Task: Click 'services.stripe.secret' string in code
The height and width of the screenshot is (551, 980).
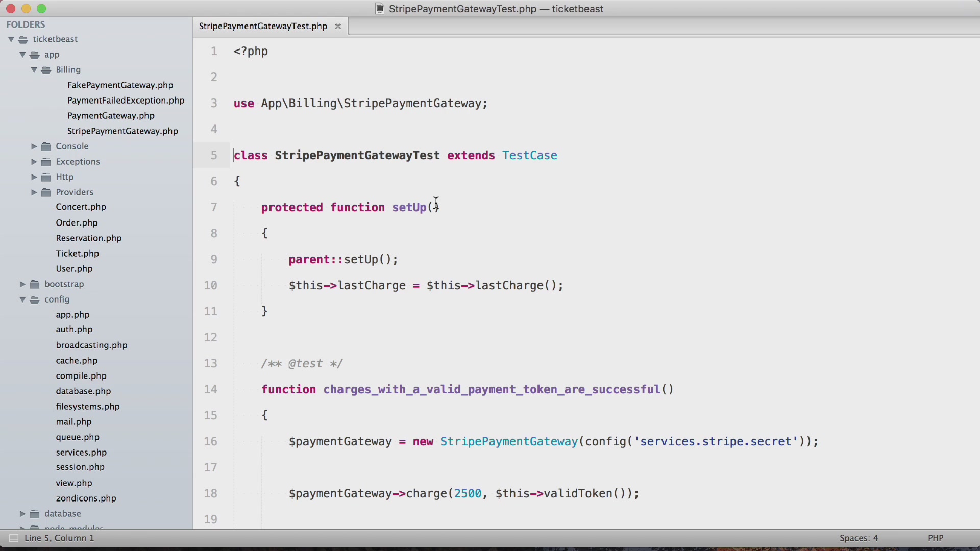Action: pyautogui.click(x=716, y=441)
